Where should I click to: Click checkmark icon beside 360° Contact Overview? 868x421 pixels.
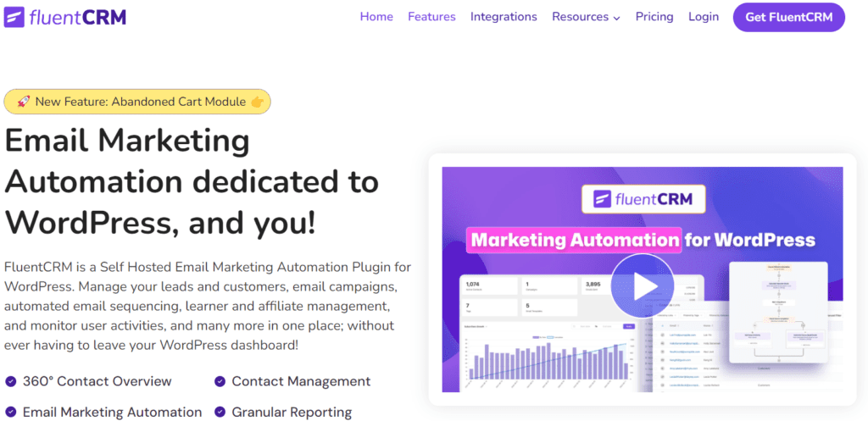click(10, 381)
